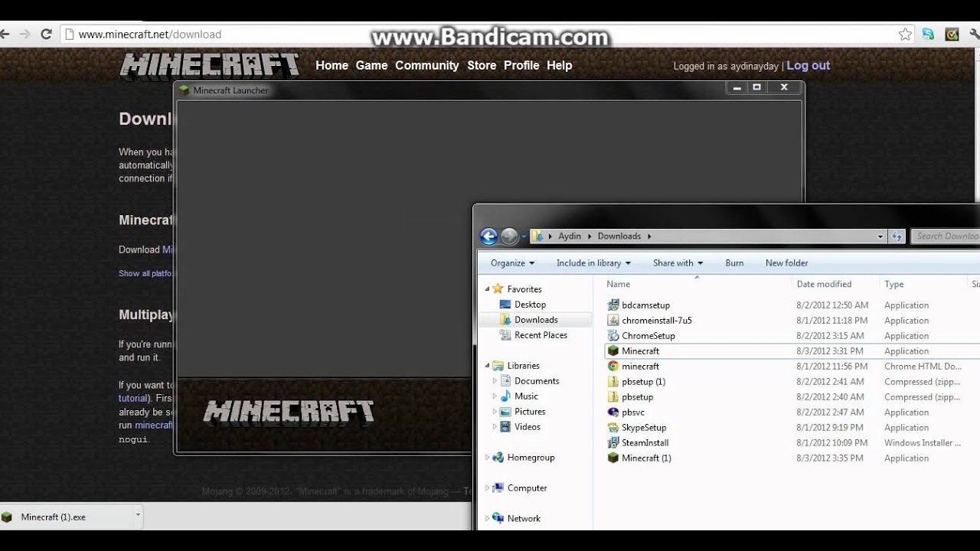The image size is (980, 551).
Task: Open the Explorer address bar history dropdown
Action: click(880, 236)
